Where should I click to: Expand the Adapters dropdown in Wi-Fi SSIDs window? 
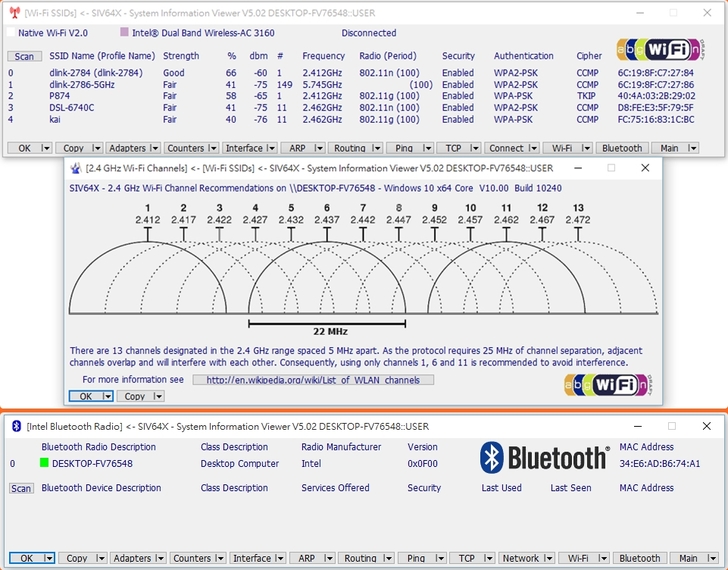(153, 148)
